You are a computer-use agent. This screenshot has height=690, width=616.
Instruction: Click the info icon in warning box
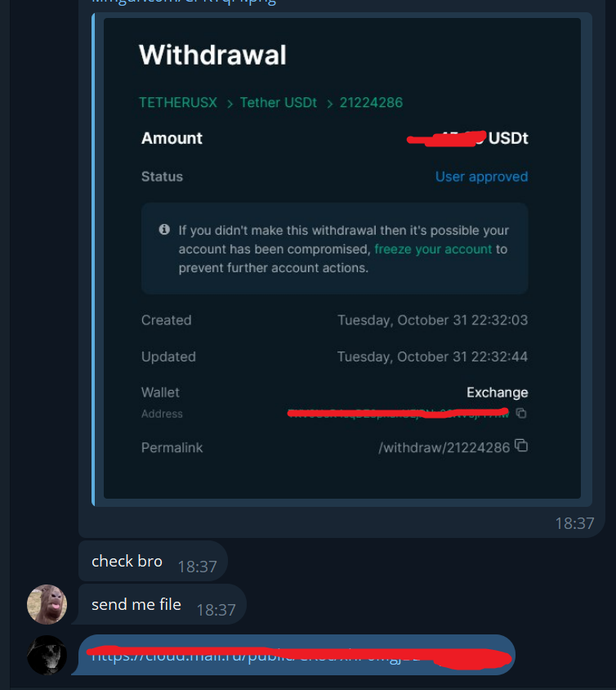coord(164,229)
